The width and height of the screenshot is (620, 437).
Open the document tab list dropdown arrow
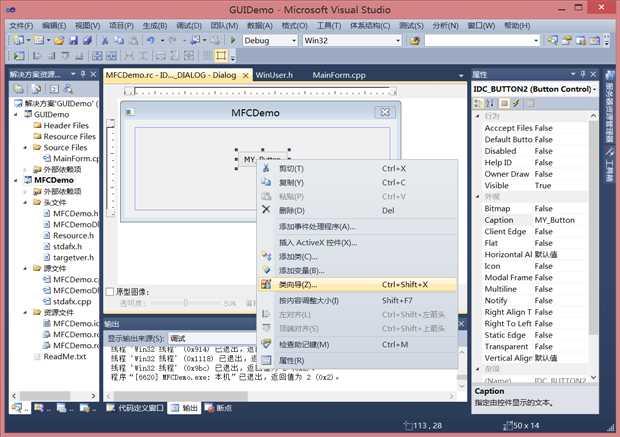461,76
